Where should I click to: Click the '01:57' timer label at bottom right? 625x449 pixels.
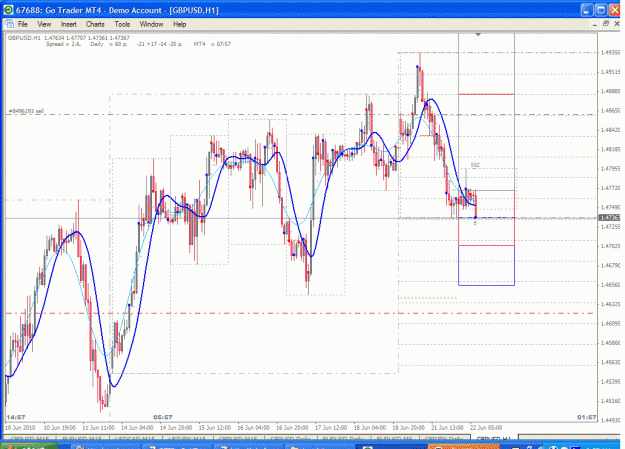(x=587, y=417)
